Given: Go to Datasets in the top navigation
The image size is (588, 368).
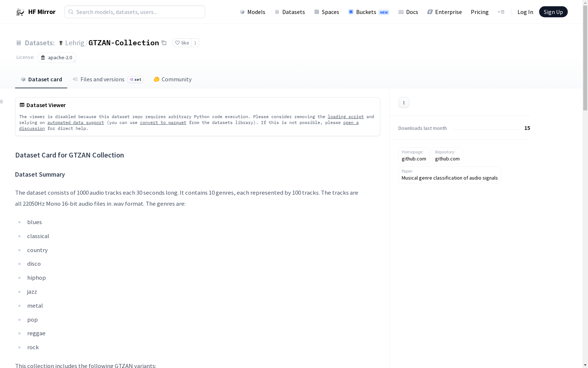Looking at the screenshot, I should [x=290, y=12].
